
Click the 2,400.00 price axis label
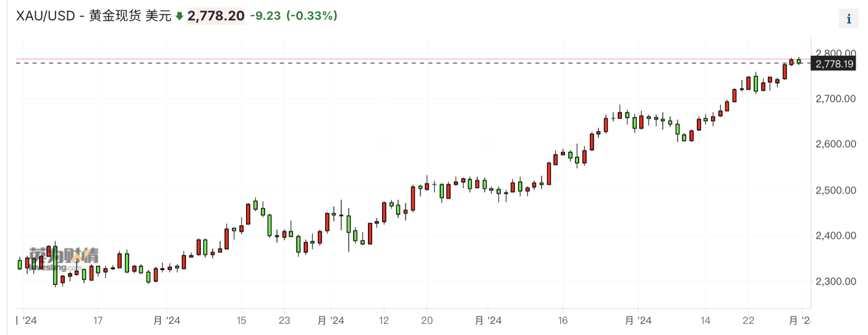coord(835,235)
